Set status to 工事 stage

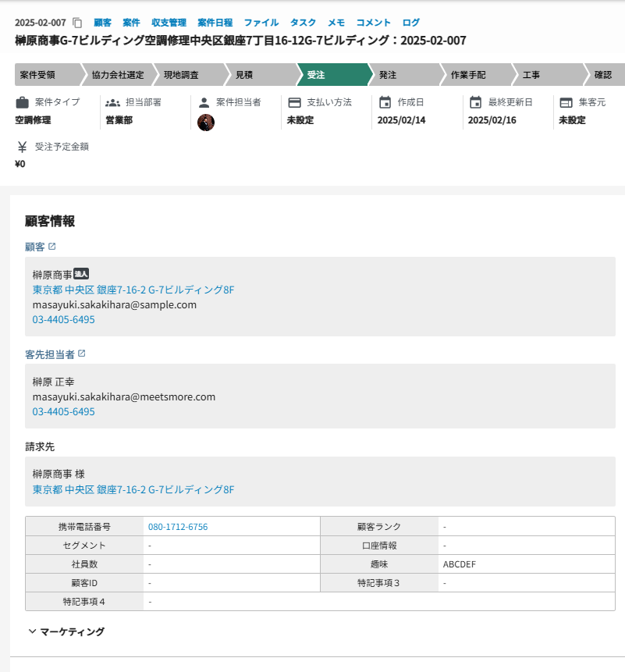pos(549,75)
